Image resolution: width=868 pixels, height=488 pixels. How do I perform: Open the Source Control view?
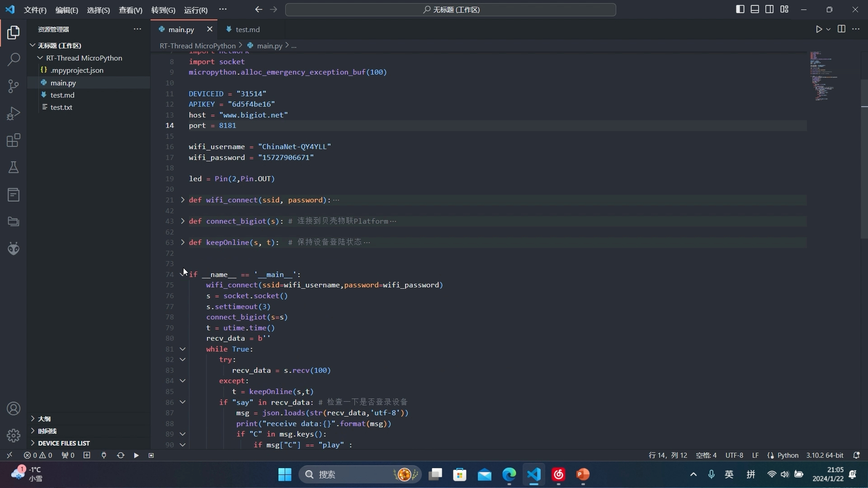pos(14,86)
